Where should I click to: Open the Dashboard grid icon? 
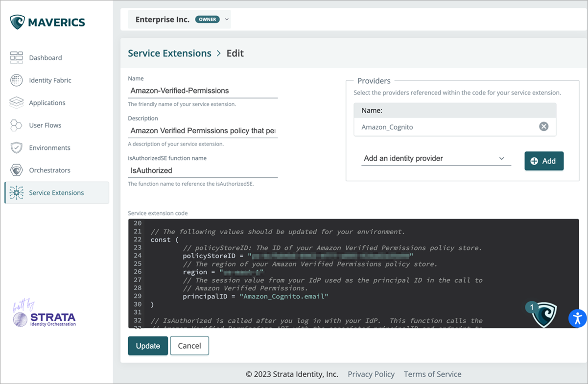(17, 57)
